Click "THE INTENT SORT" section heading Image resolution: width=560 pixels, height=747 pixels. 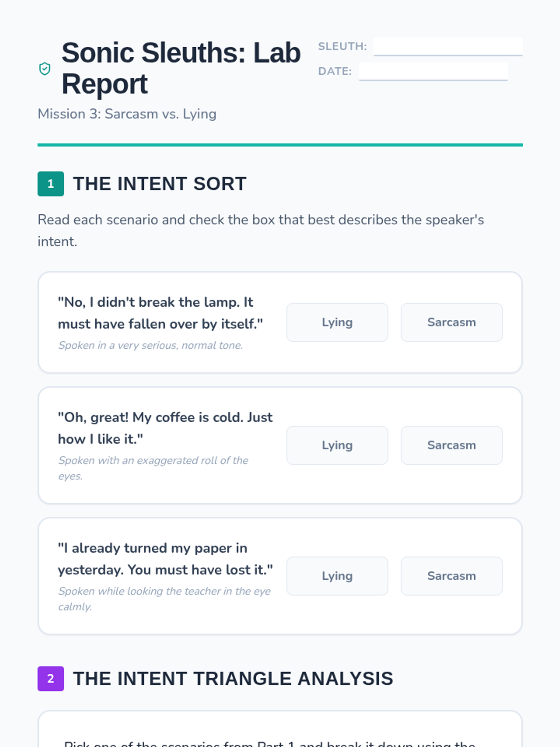click(x=160, y=184)
